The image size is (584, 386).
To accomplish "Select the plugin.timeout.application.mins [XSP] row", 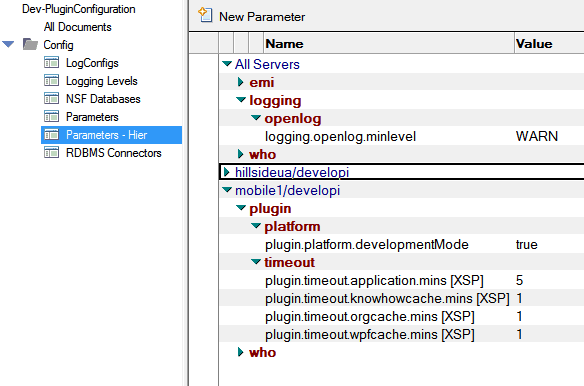I will (x=374, y=280).
